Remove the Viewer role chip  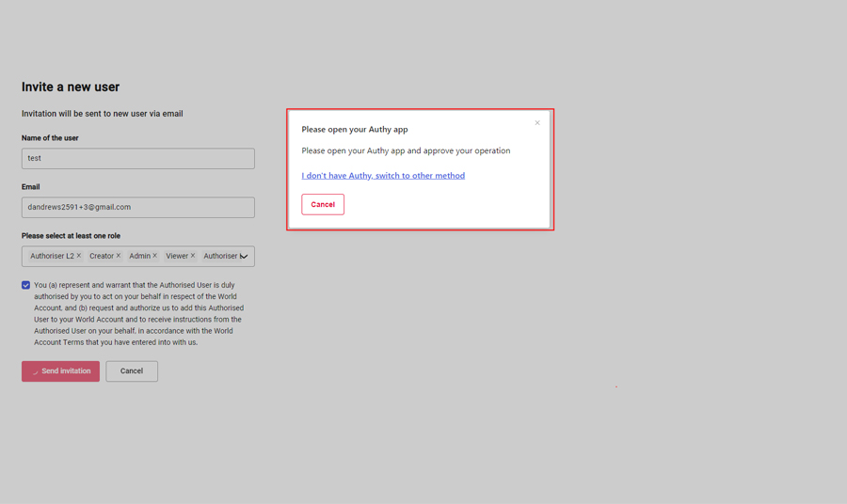[193, 256]
